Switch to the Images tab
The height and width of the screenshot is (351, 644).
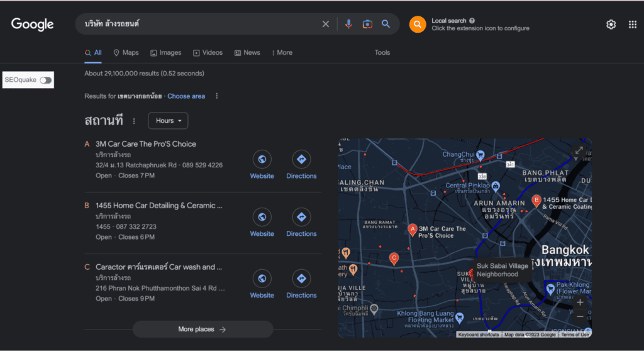(x=166, y=53)
